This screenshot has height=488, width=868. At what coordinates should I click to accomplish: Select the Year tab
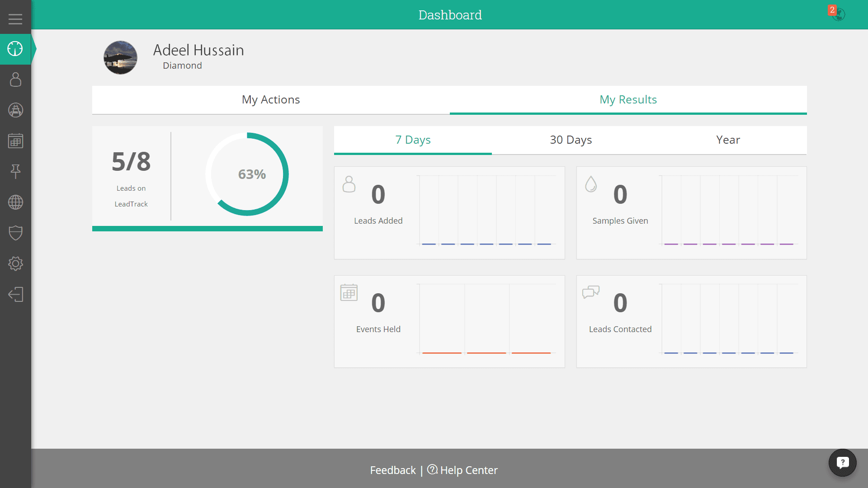coord(728,140)
